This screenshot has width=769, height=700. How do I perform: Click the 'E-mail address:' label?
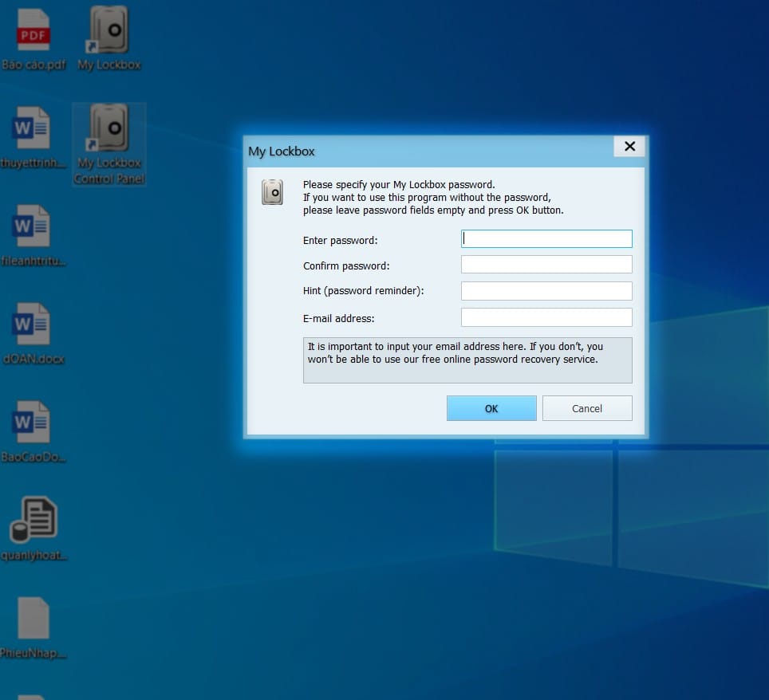pyautogui.click(x=338, y=319)
